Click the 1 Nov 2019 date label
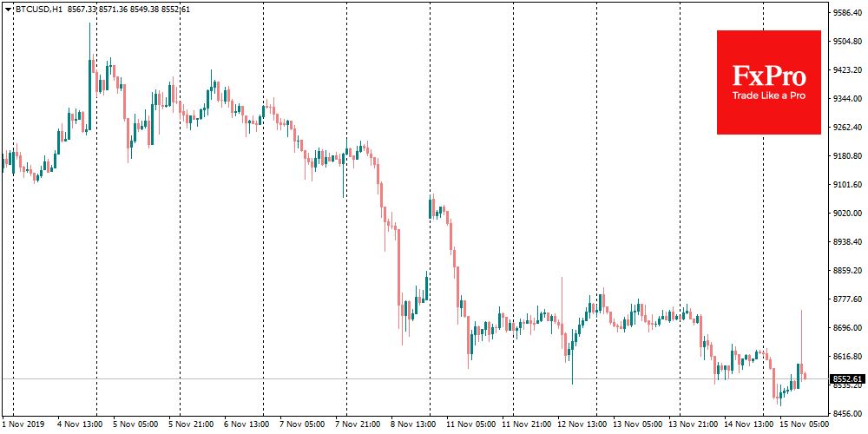Screen dimensions: 868x434 point(23,424)
